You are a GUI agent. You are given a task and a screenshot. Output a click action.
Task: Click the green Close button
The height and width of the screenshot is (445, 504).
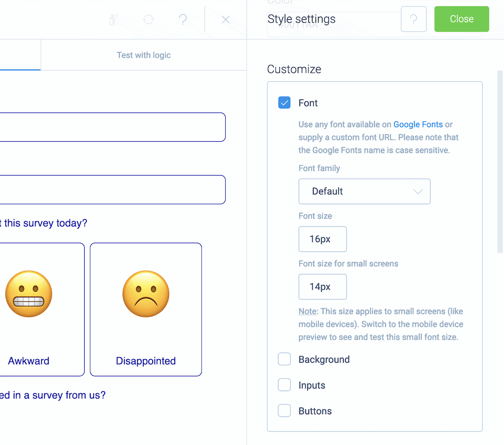[462, 19]
